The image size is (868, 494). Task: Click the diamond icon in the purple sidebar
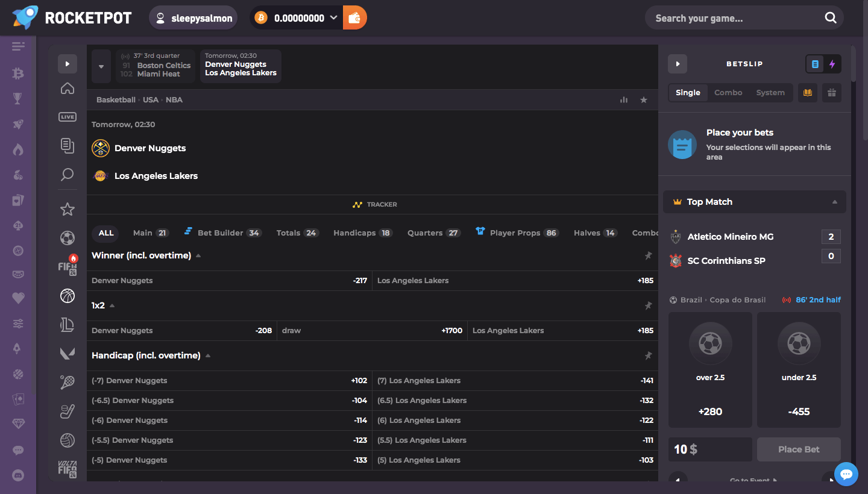point(18,424)
